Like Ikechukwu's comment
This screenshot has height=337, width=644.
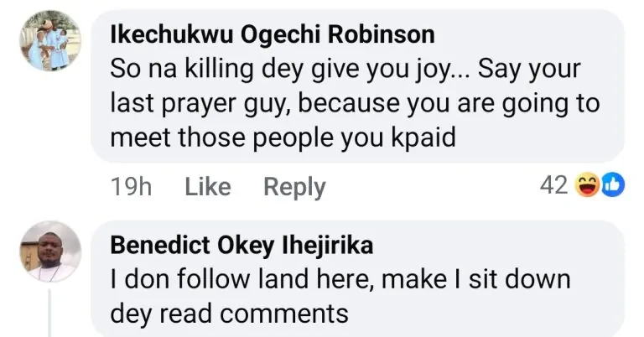[x=207, y=187]
